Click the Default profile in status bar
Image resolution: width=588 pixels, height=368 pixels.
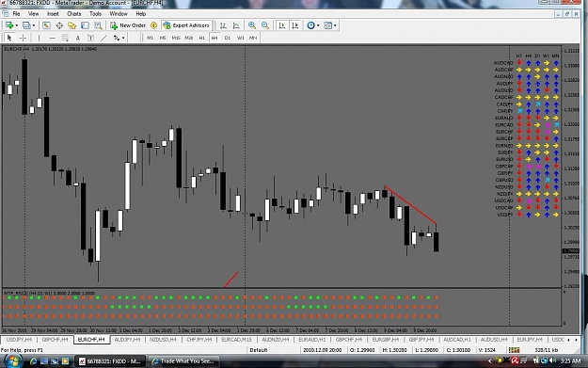coord(259,350)
